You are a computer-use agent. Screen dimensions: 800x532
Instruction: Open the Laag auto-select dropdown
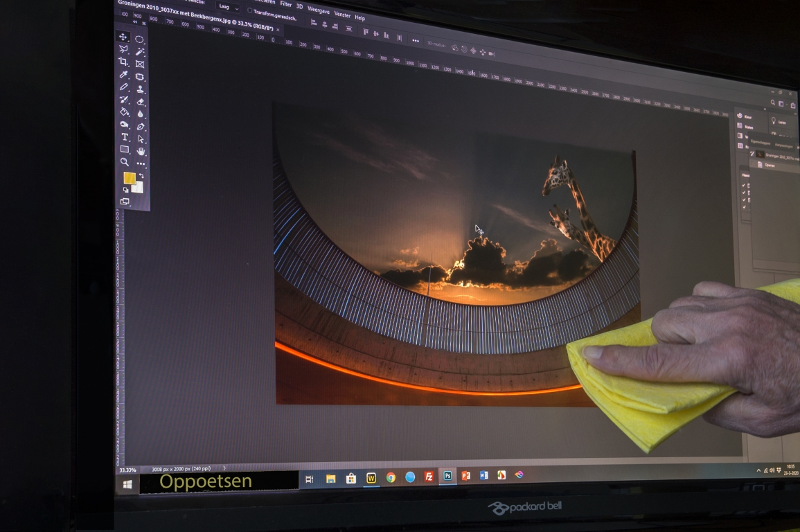(x=229, y=7)
